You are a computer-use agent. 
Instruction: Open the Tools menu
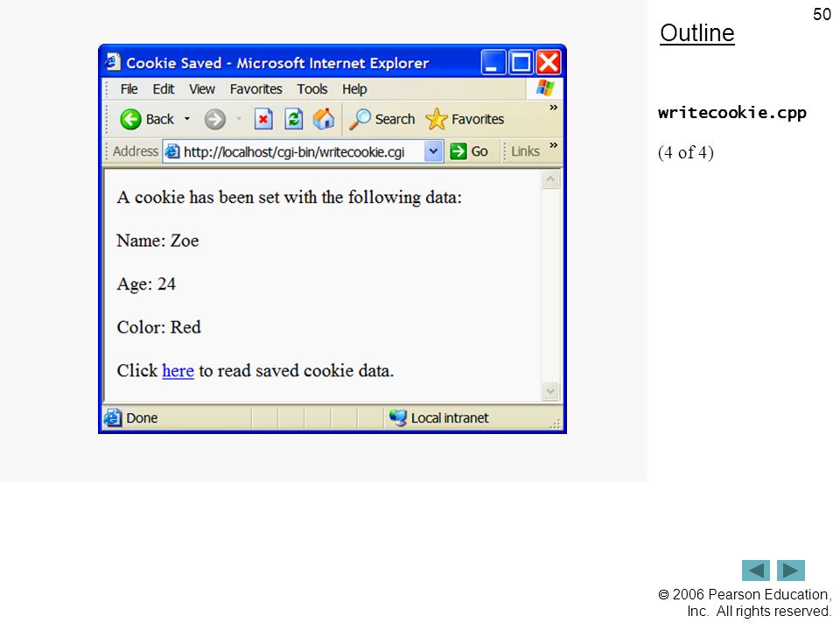coord(312,89)
